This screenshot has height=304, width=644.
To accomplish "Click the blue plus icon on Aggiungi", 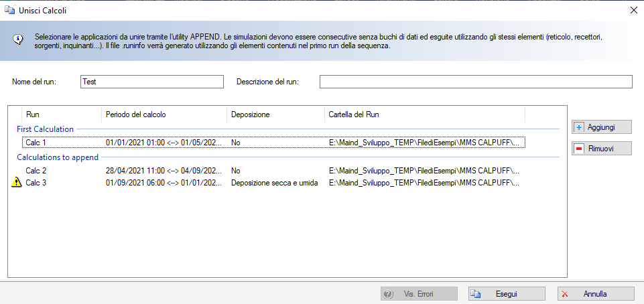I will [579, 127].
